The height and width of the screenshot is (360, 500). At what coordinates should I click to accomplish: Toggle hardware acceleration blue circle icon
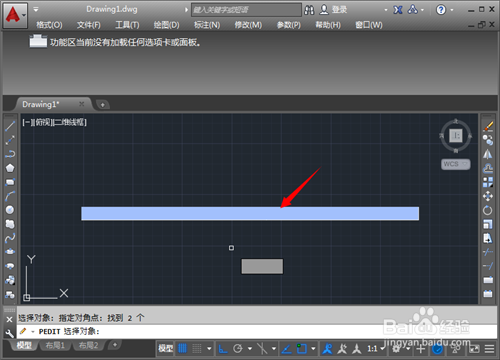(437, 349)
